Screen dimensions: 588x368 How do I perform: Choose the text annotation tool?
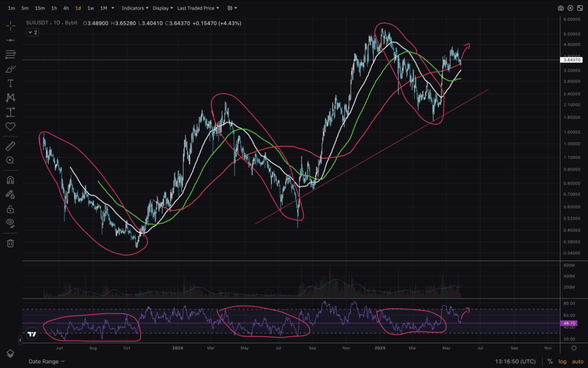[10, 83]
